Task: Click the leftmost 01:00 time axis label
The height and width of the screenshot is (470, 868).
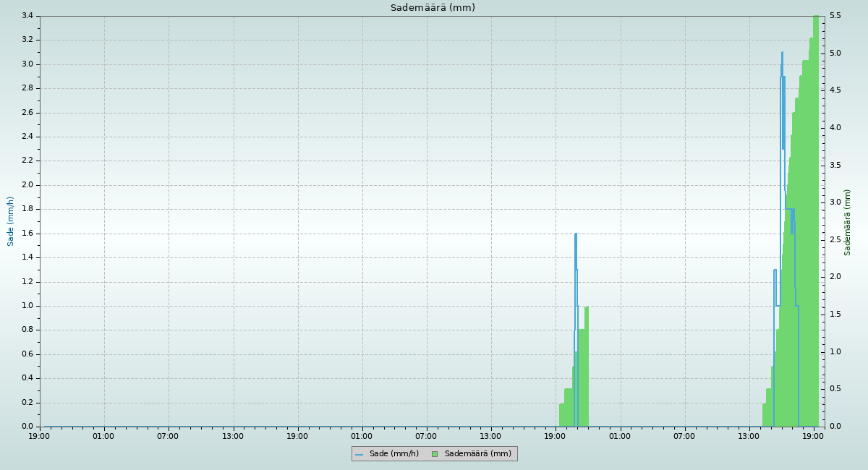Action: coord(103,436)
